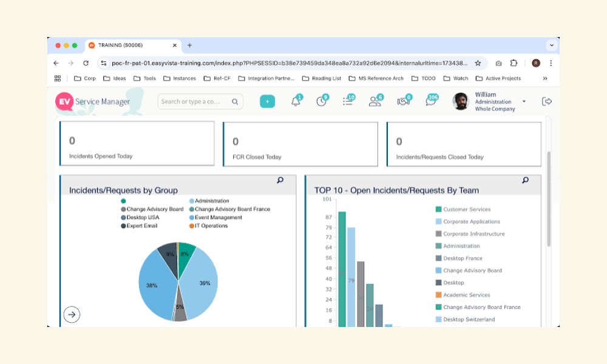The width and height of the screenshot is (607, 364).
Task: Open the site information icon in address bar
Action: (103, 63)
